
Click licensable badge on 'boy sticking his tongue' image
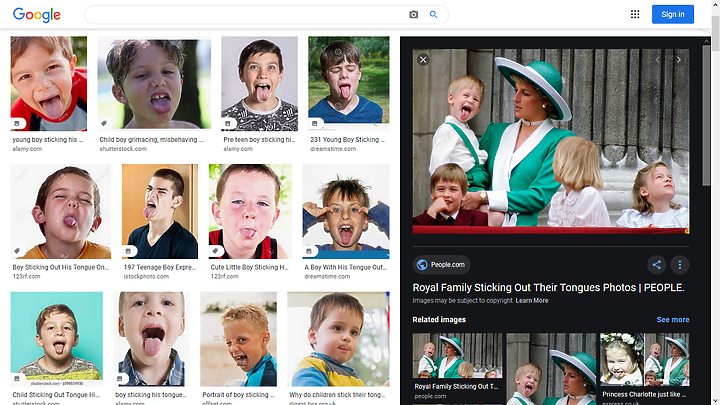pos(120,378)
